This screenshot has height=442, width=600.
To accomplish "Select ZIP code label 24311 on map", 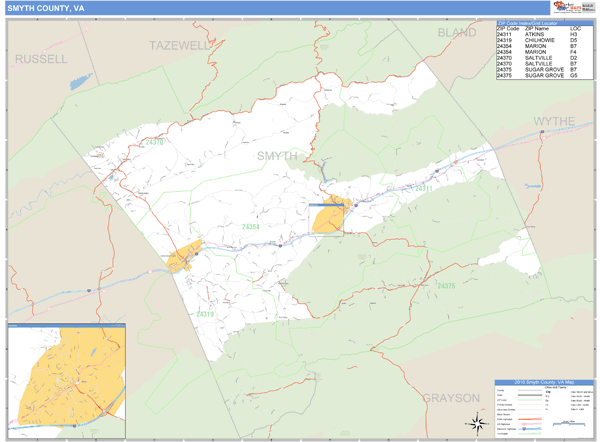I will [x=424, y=188].
